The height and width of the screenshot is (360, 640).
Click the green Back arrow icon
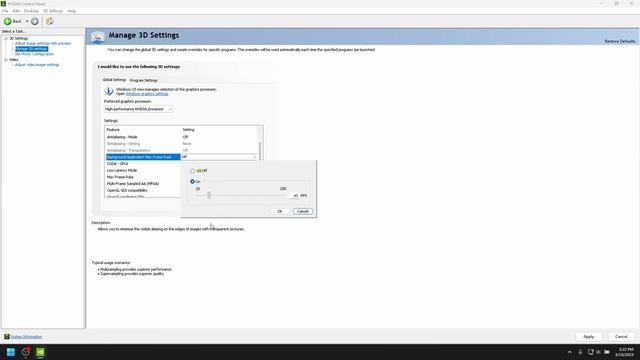[x=8, y=21]
